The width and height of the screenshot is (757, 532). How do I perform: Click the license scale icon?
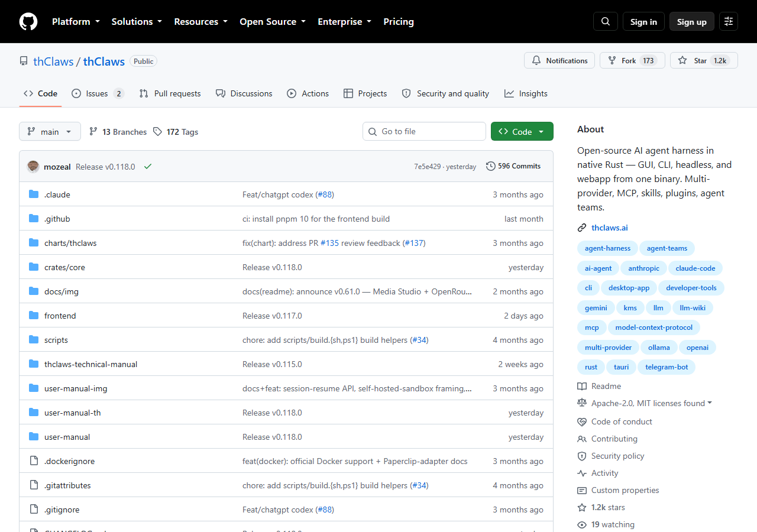point(582,403)
